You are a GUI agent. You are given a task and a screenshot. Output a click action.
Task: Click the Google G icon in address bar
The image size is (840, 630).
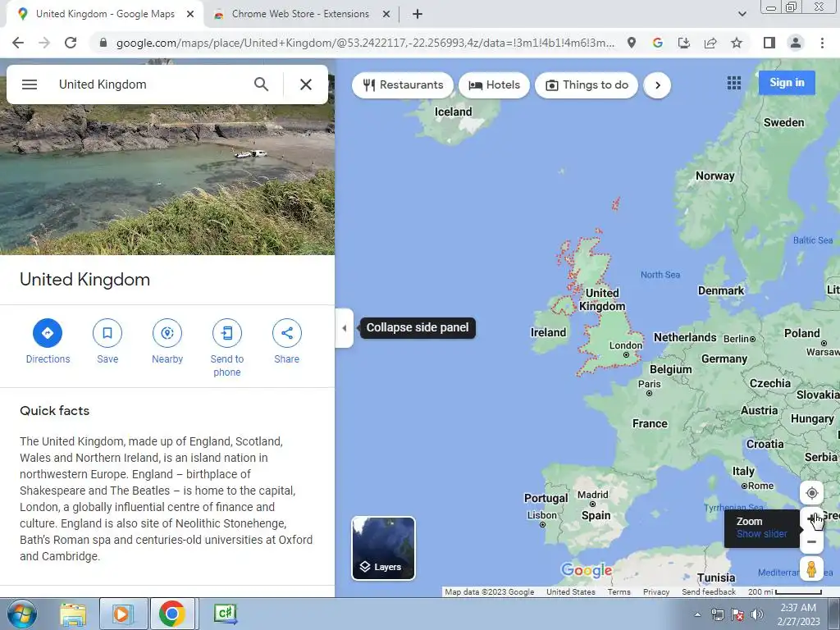coord(658,43)
